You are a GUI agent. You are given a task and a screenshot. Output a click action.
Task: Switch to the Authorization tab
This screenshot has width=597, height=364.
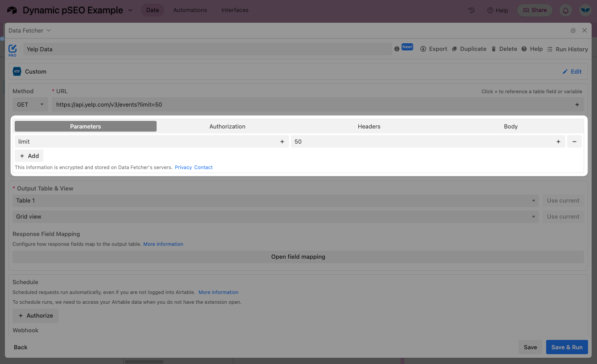tap(228, 126)
